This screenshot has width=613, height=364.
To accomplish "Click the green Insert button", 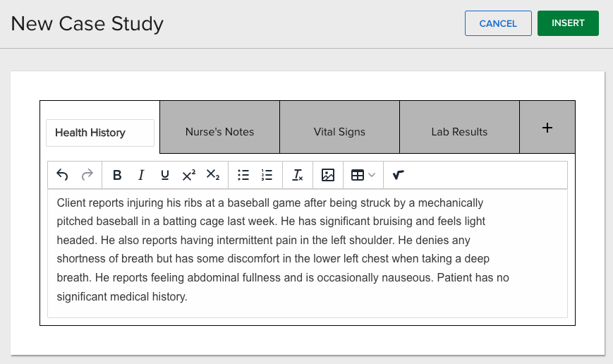I will [568, 23].
